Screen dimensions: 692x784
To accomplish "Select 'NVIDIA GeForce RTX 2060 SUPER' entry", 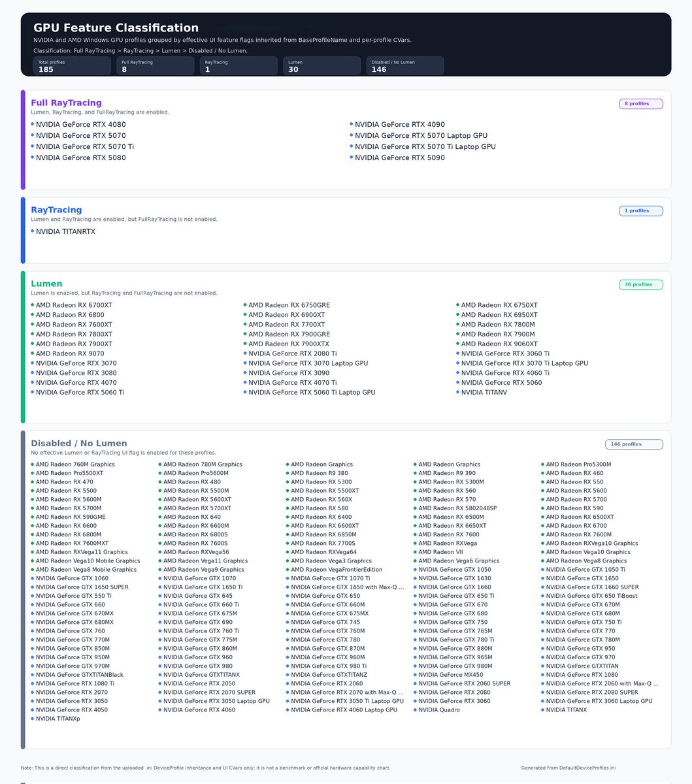I will (462, 683).
